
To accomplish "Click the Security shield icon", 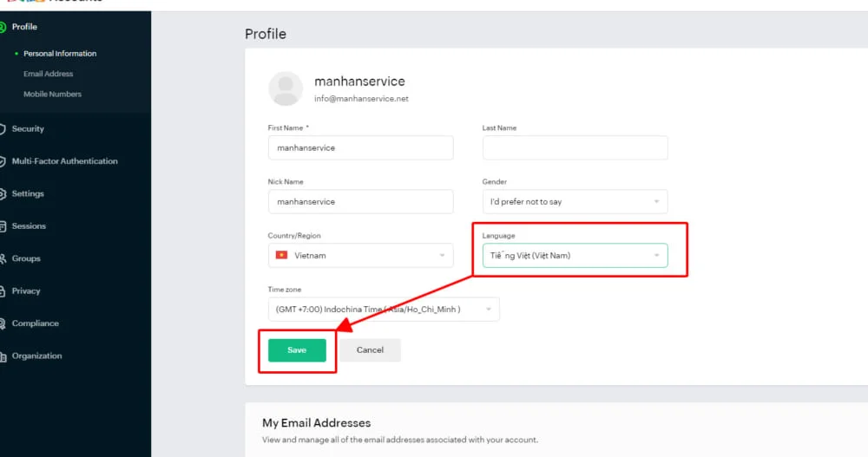I will 3,129.
